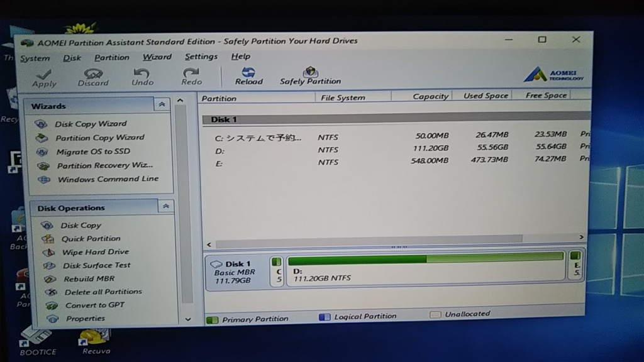
Task: Click the Quick Partition icon
Action: coord(48,238)
